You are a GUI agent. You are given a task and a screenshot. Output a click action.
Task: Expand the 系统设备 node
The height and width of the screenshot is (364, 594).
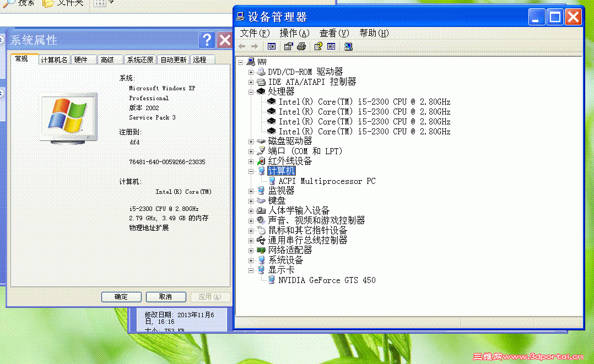pyautogui.click(x=251, y=260)
